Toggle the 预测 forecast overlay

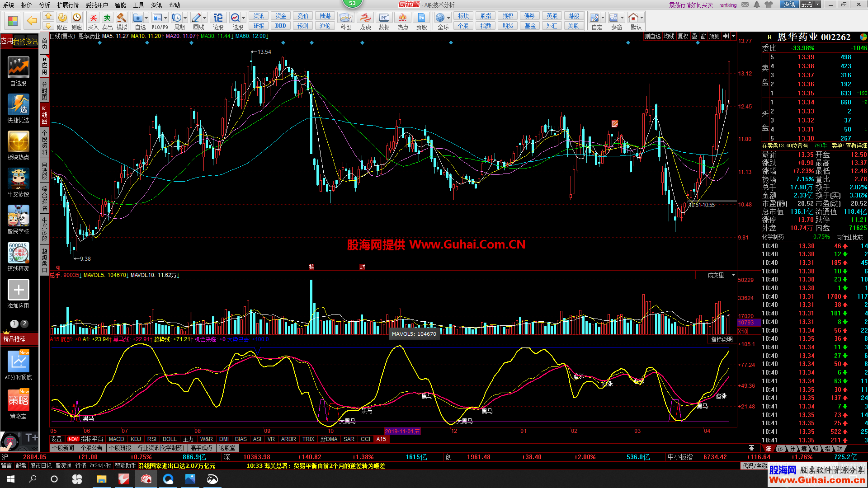click(x=714, y=37)
